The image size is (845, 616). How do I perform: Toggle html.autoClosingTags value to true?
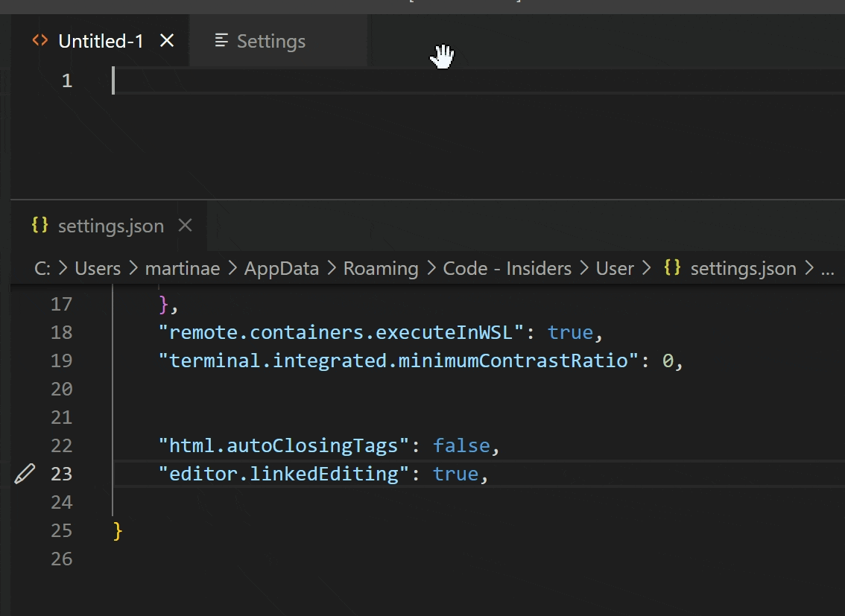coord(462,445)
